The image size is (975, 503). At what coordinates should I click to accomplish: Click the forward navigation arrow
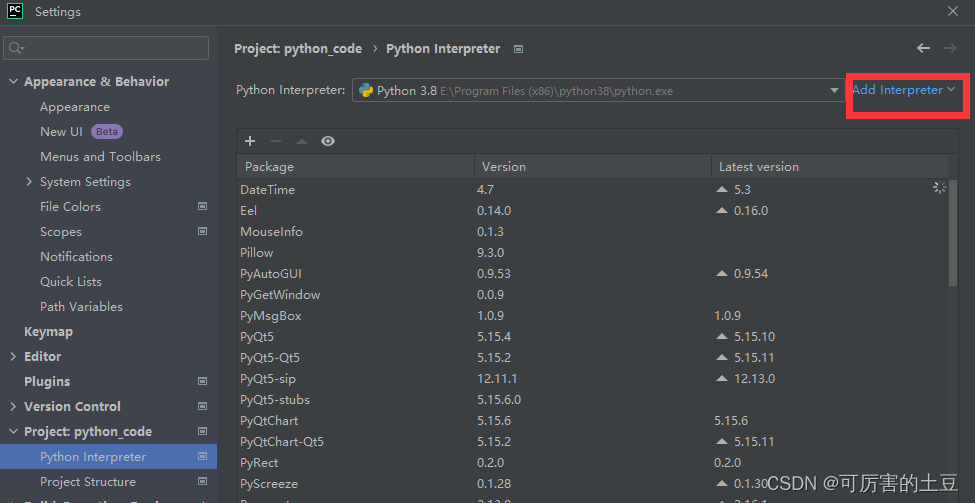point(950,48)
